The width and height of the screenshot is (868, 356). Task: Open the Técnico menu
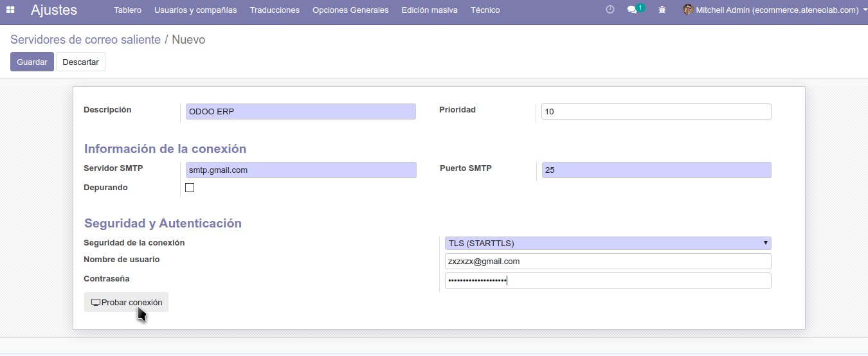point(485,10)
